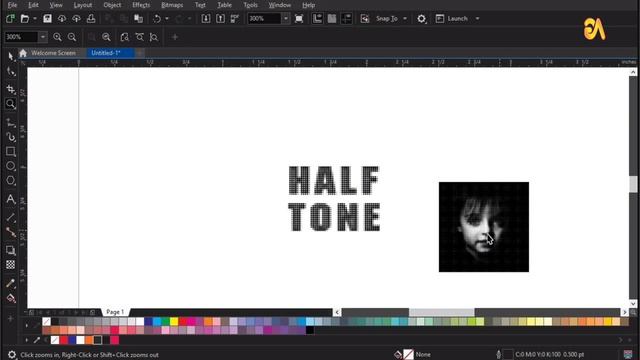The height and width of the screenshot is (360, 640).
Task: Click the Paste icon in standard toolbar
Action: click(x=138, y=18)
